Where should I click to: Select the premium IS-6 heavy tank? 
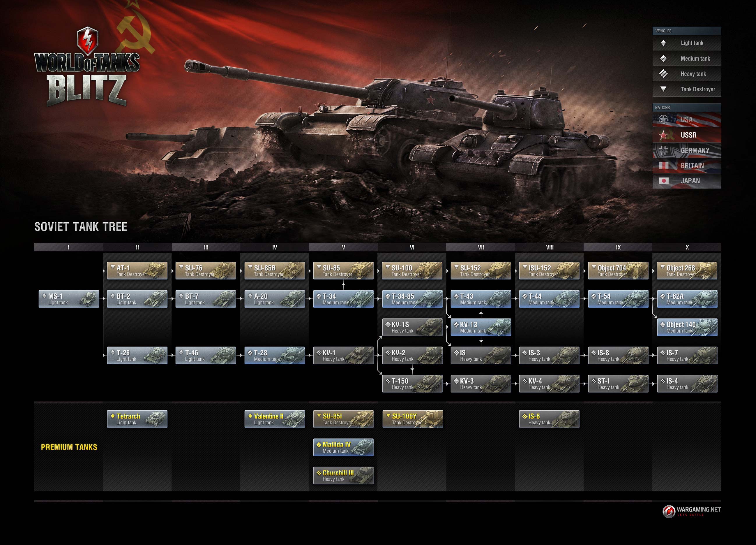point(549,419)
